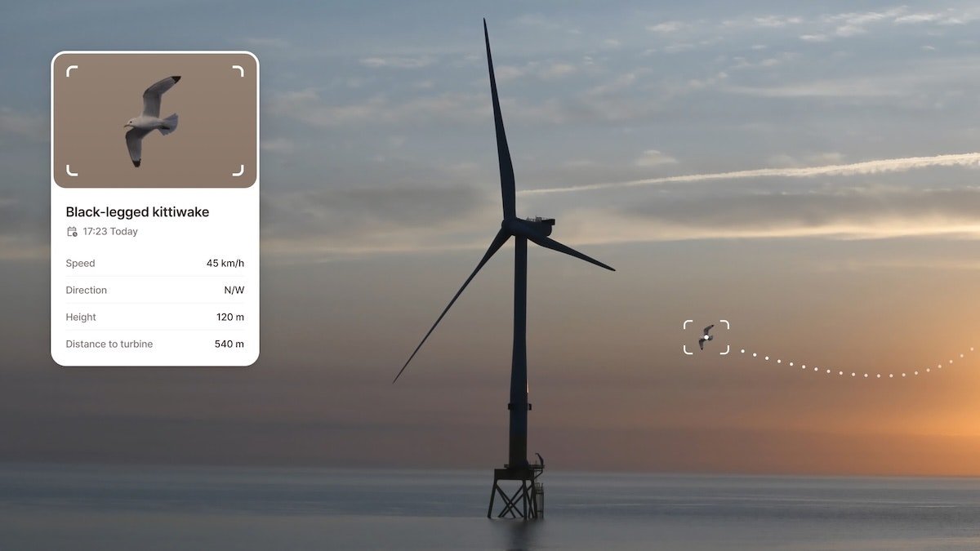
Task: Click the bottom-right corner bracket of the photo frame
Action: tap(238, 172)
